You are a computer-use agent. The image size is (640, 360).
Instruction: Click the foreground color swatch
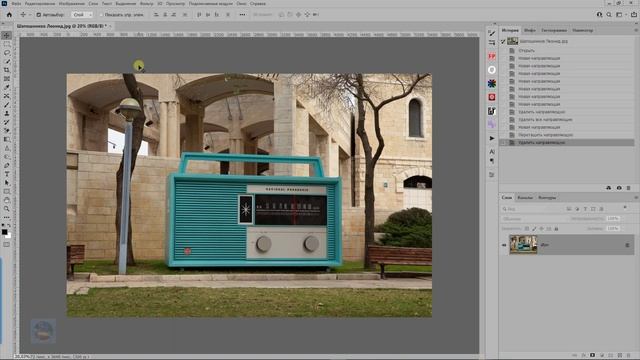(4, 232)
